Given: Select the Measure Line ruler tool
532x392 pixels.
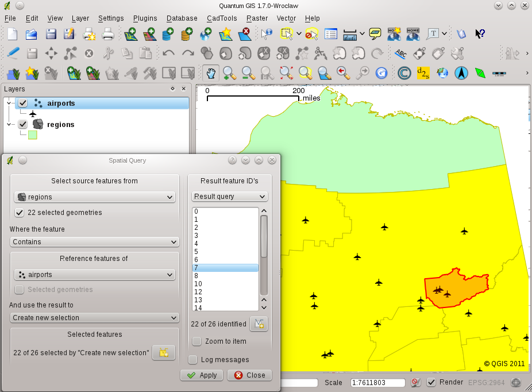Looking at the screenshot, I should pyautogui.click(x=349, y=34).
